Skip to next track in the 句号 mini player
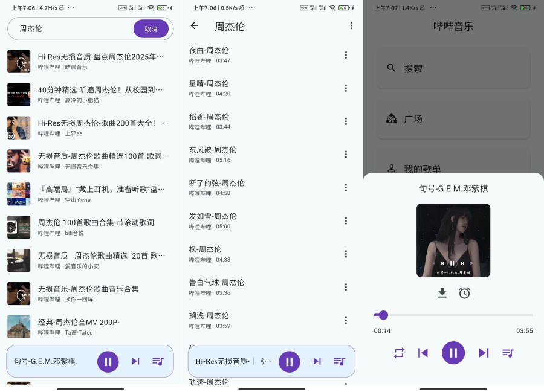Screen dimensions: 544x392 (135, 361)
